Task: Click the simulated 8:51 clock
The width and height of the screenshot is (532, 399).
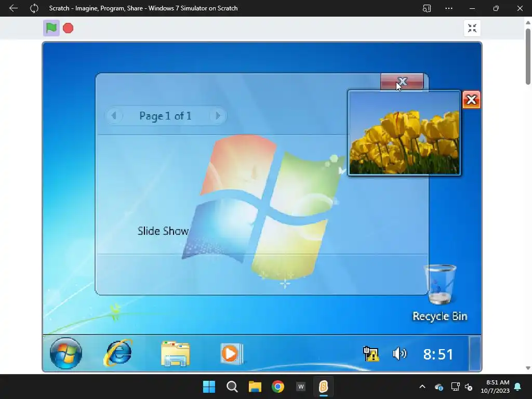Action: (x=438, y=354)
